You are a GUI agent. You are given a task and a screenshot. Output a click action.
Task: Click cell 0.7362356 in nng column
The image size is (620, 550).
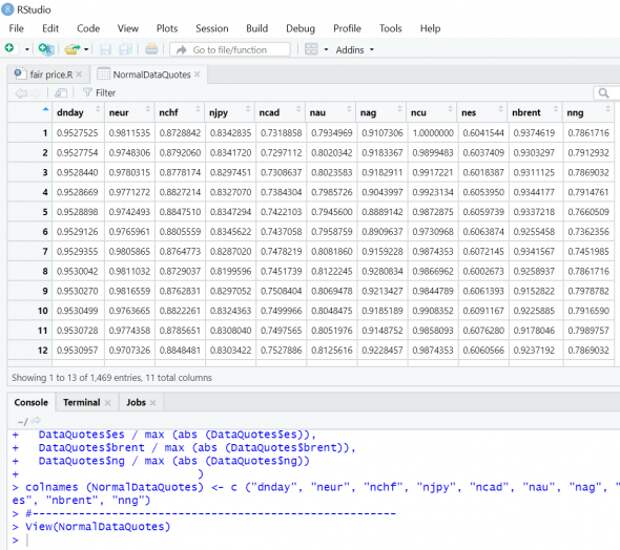[588, 232]
